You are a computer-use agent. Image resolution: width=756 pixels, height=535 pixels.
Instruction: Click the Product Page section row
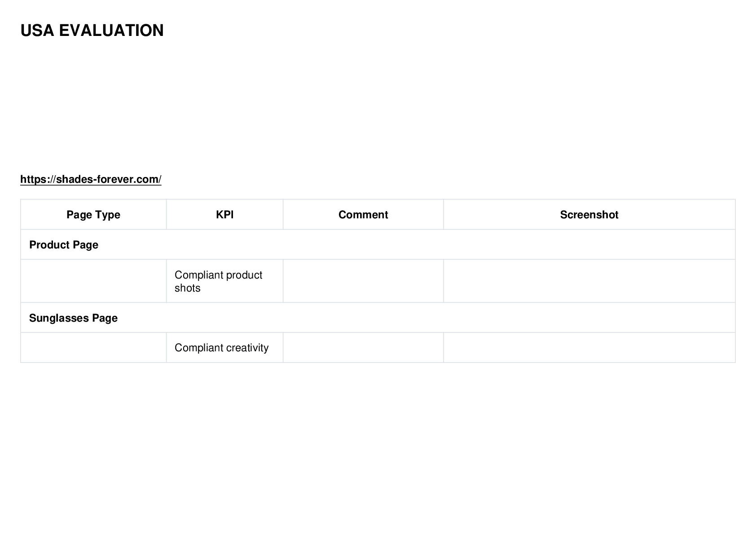coord(378,245)
